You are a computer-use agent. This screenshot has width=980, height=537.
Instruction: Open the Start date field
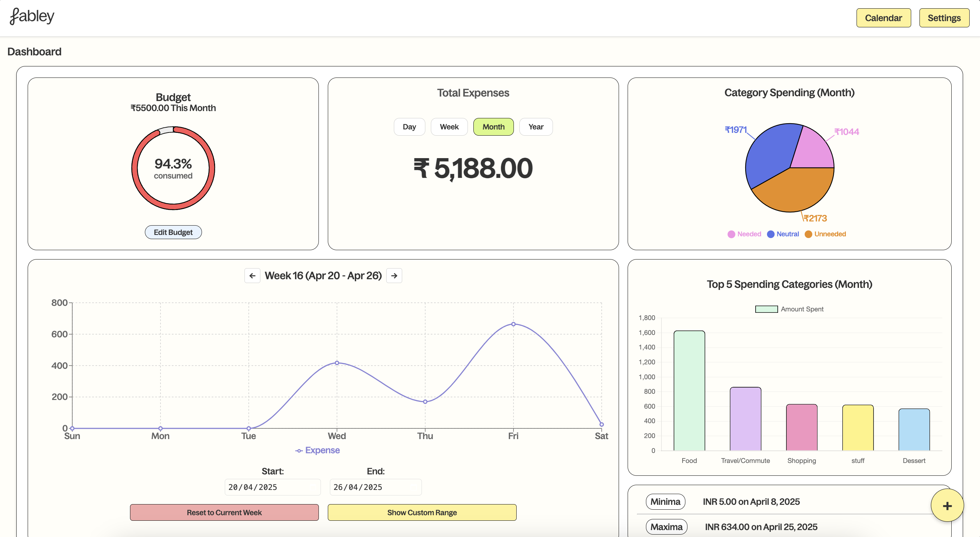[x=272, y=487]
